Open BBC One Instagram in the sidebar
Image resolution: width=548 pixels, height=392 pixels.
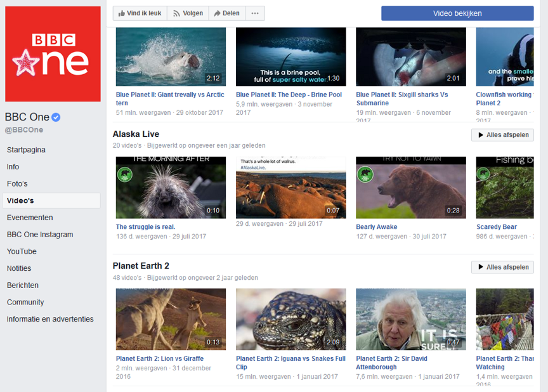(40, 235)
